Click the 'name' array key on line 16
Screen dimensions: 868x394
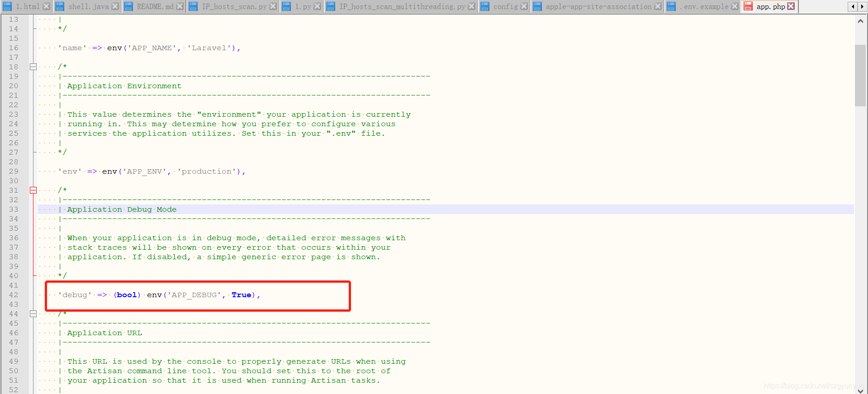(72, 48)
